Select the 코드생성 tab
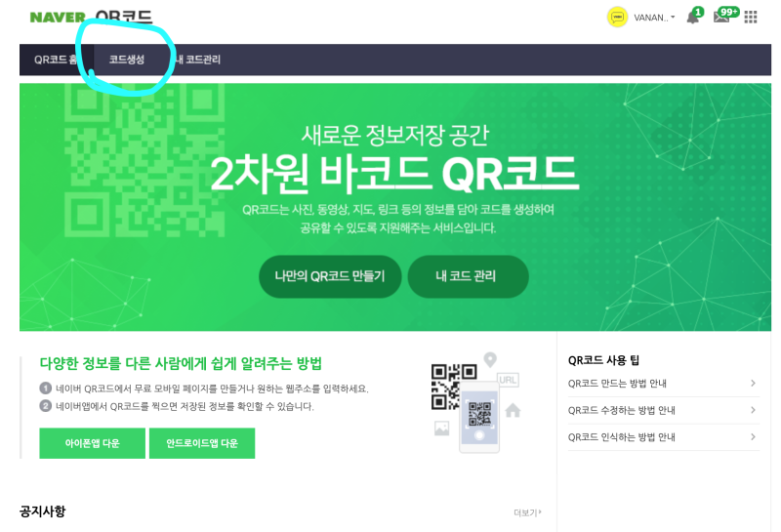 127,60
